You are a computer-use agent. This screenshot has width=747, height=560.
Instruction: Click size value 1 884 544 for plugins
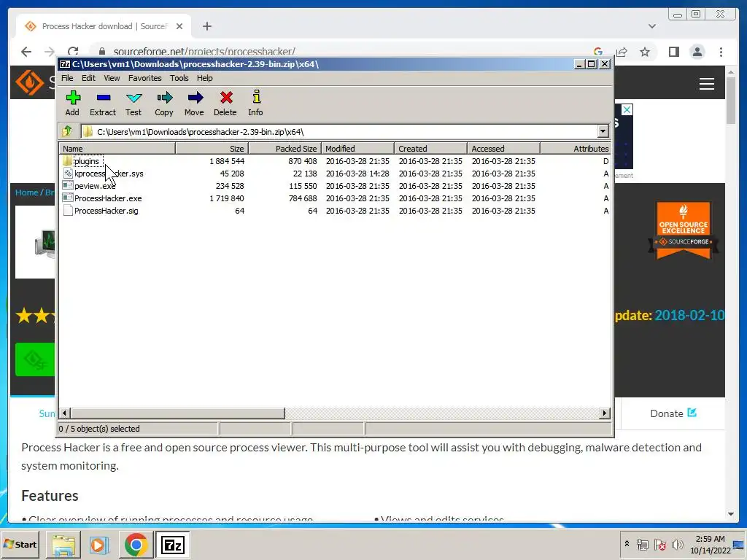227,161
